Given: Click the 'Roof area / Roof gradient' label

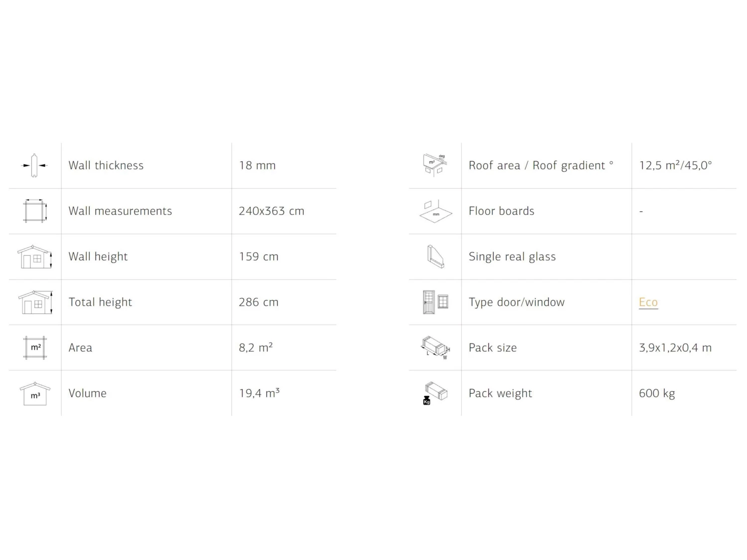Looking at the screenshot, I should point(541,165).
